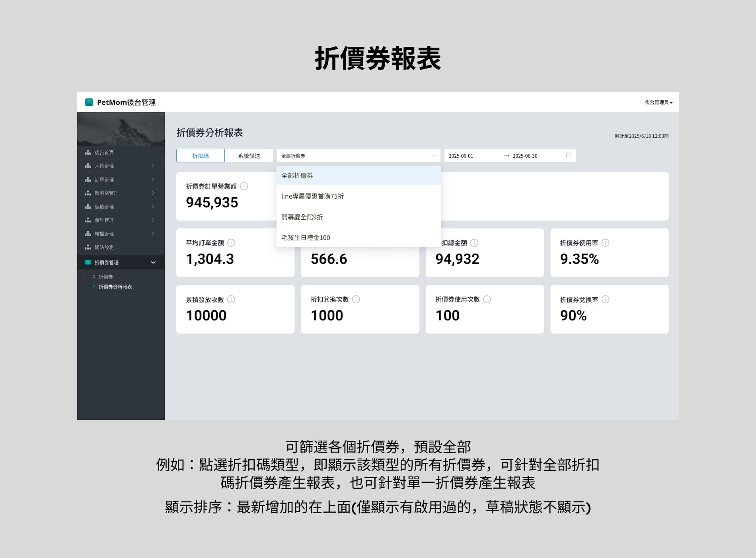Open 折價券 submenu item
The width and height of the screenshot is (756, 558).
tap(106, 277)
